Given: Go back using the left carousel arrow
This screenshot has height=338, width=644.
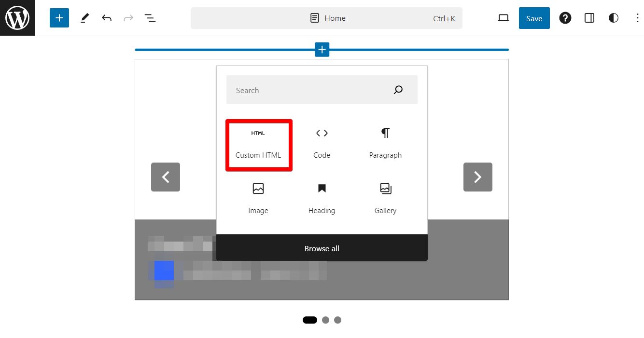Looking at the screenshot, I should [x=165, y=177].
